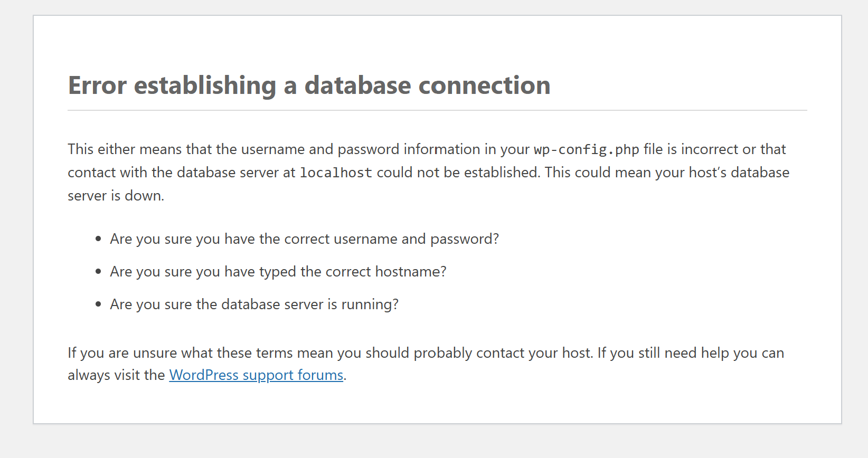The image size is (868, 458).
Task: Click the bullet dot before the username question
Action: [x=98, y=239]
